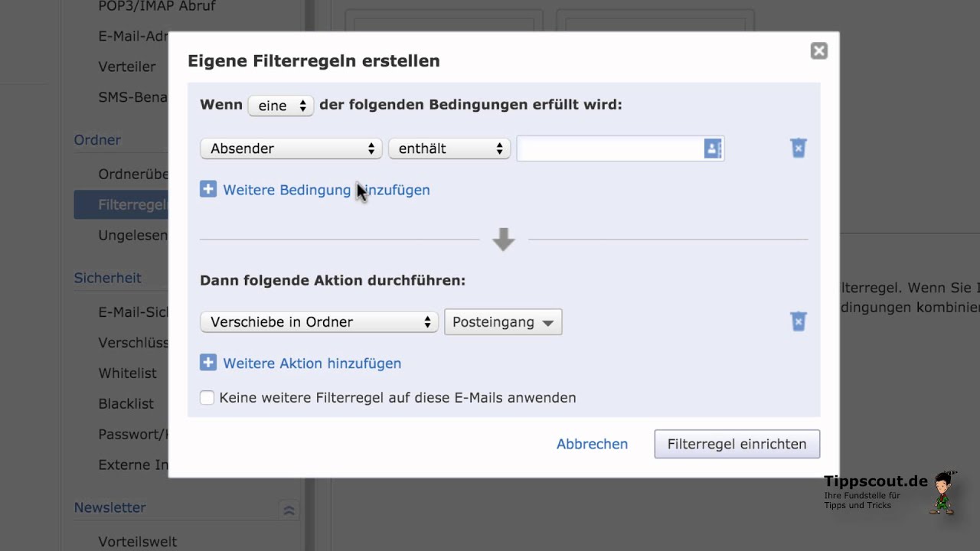Image resolution: width=980 pixels, height=551 pixels.
Task: Open the 'eine' condition match dropdown
Action: 281,106
